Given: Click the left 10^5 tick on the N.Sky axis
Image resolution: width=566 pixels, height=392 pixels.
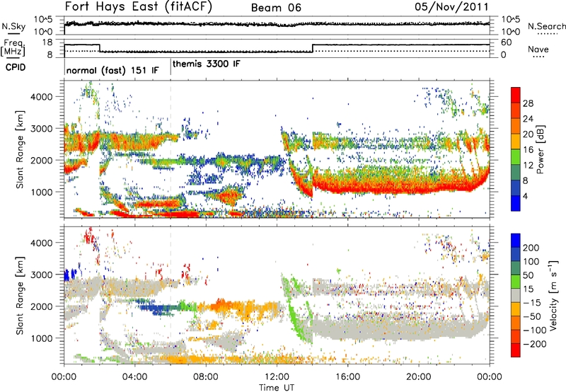Looking at the screenshot, I should click(x=43, y=19).
